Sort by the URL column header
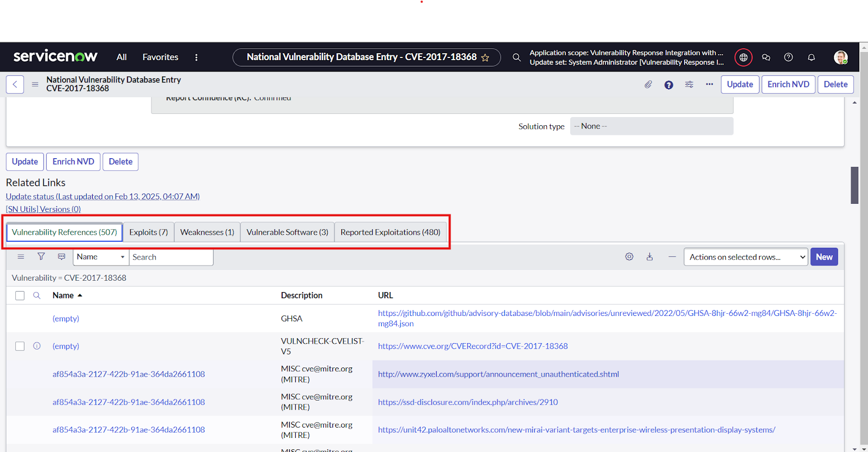The image size is (868, 452). pos(385,295)
